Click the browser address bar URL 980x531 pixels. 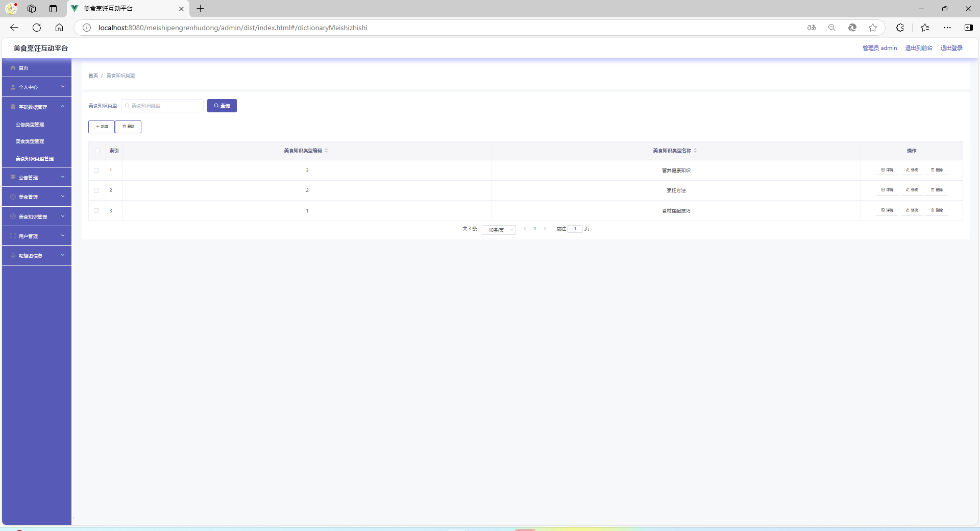[233, 28]
